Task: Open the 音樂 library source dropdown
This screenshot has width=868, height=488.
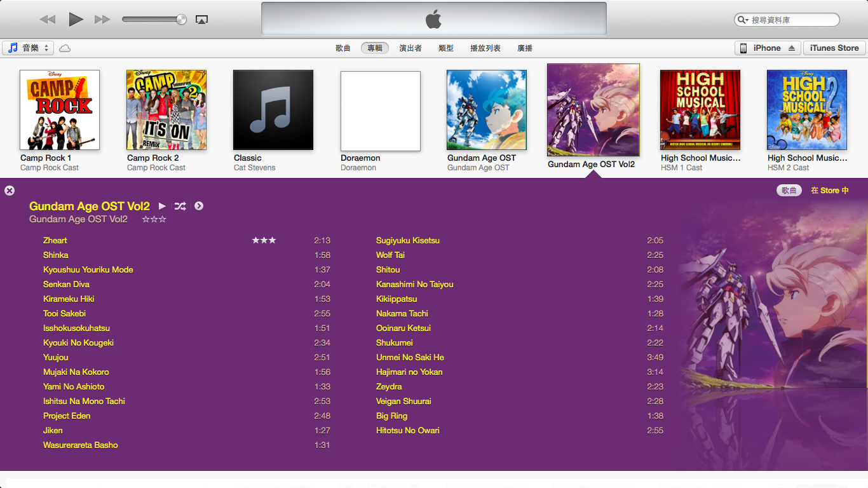Action: click(29, 48)
